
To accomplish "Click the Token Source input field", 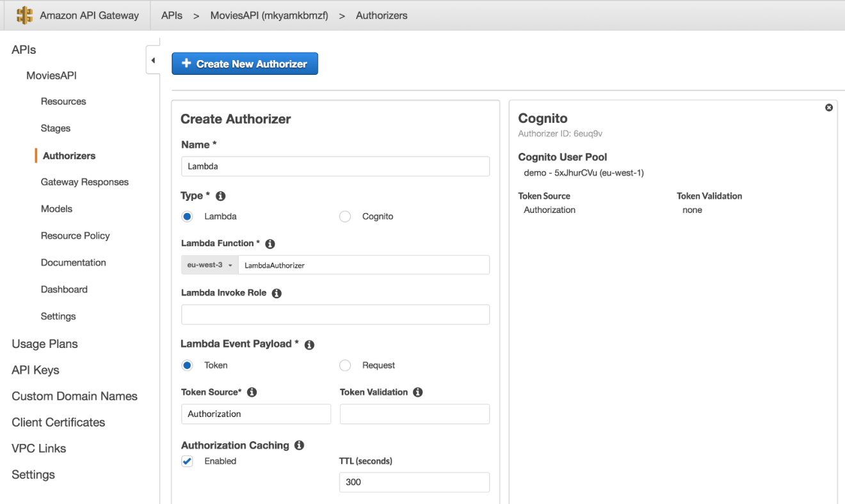I will click(x=256, y=414).
